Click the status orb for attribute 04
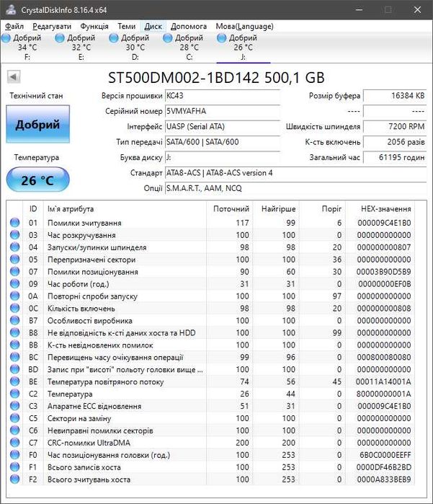This screenshot has width=433, height=504. pos(15,247)
